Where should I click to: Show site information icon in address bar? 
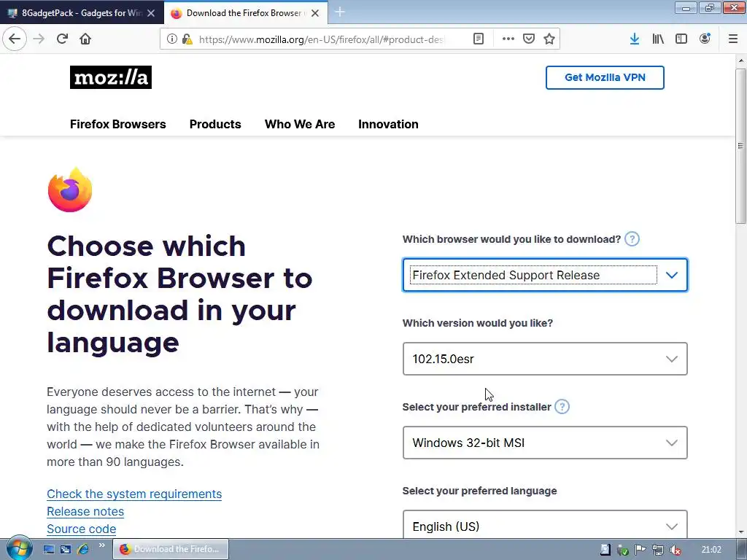[171, 39]
